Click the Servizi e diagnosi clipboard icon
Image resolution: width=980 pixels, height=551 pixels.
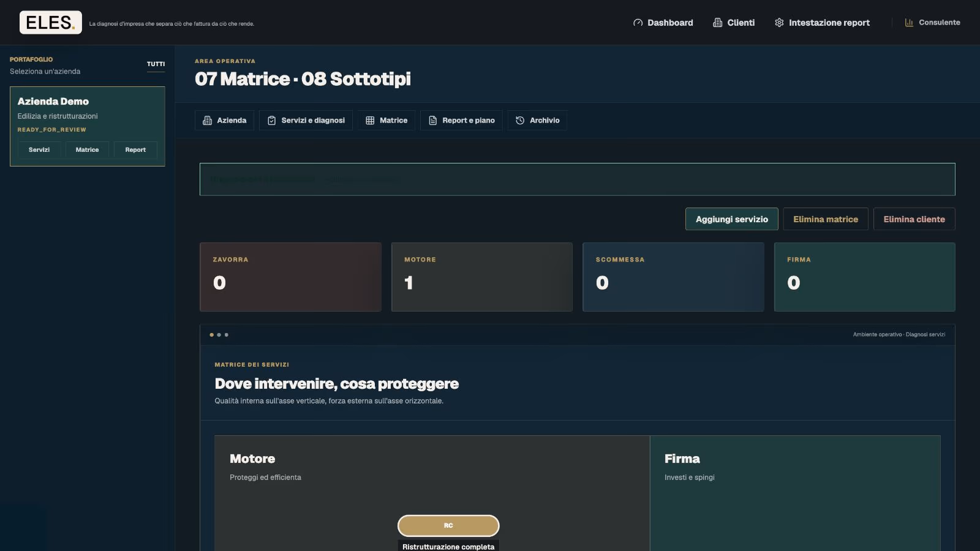(x=272, y=121)
